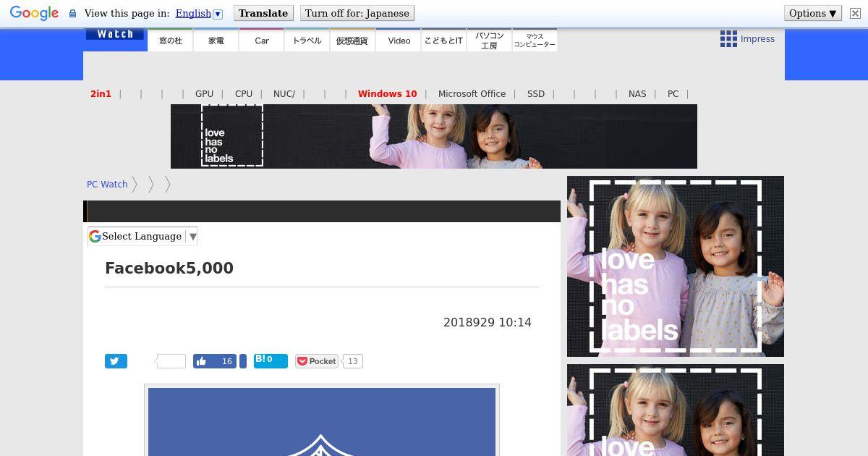Click the article date 2018929 10:14
The width and height of the screenshot is (868, 456).
tap(488, 323)
